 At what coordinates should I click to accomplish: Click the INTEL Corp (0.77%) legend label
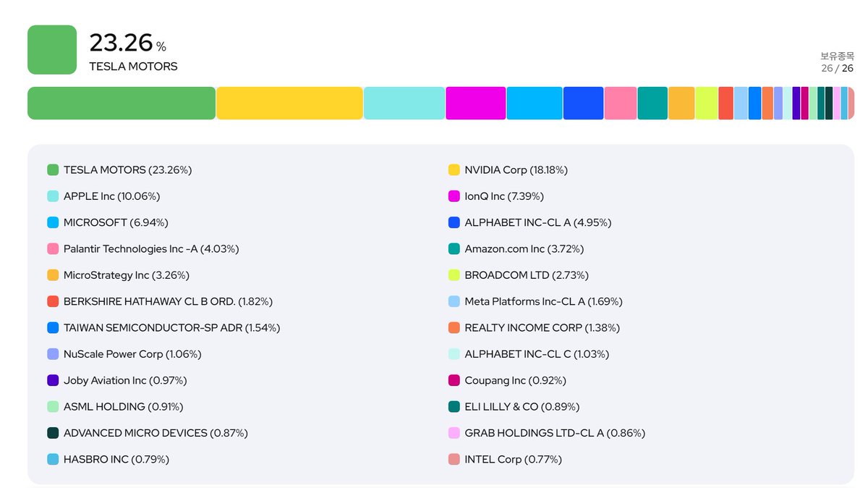click(x=514, y=459)
